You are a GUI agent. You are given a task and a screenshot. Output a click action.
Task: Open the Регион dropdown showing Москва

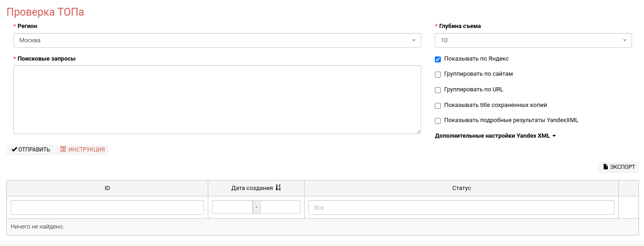click(x=217, y=40)
